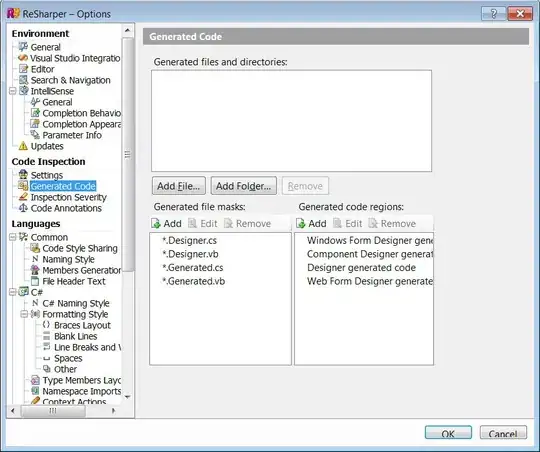The height and width of the screenshot is (452, 540).
Task: Select Component Designer generated region
Action: [x=370, y=254]
